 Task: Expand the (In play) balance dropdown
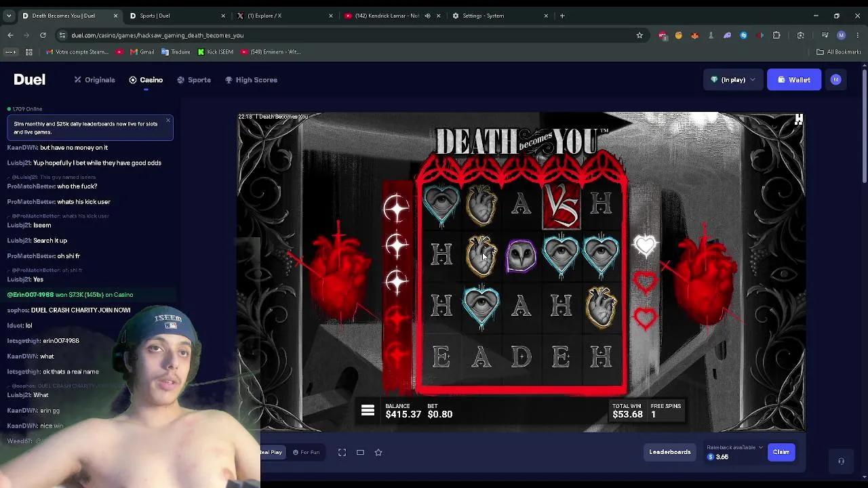click(x=733, y=80)
